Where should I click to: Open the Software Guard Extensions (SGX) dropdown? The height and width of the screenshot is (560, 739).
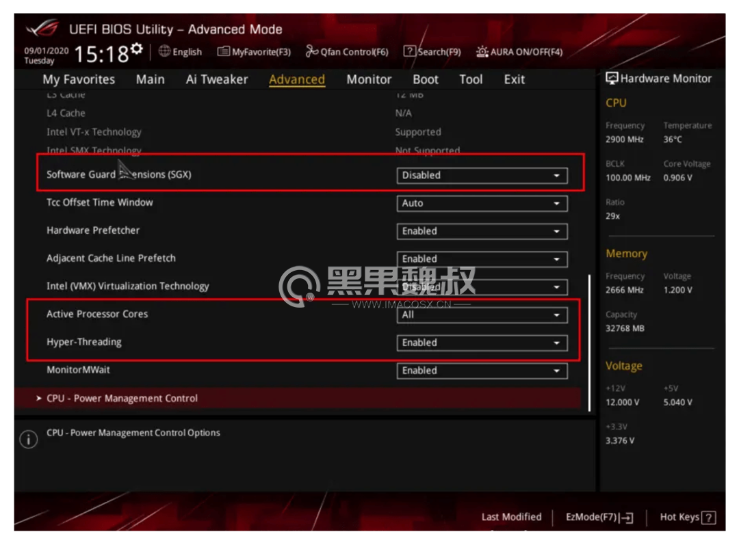point(482,175)
